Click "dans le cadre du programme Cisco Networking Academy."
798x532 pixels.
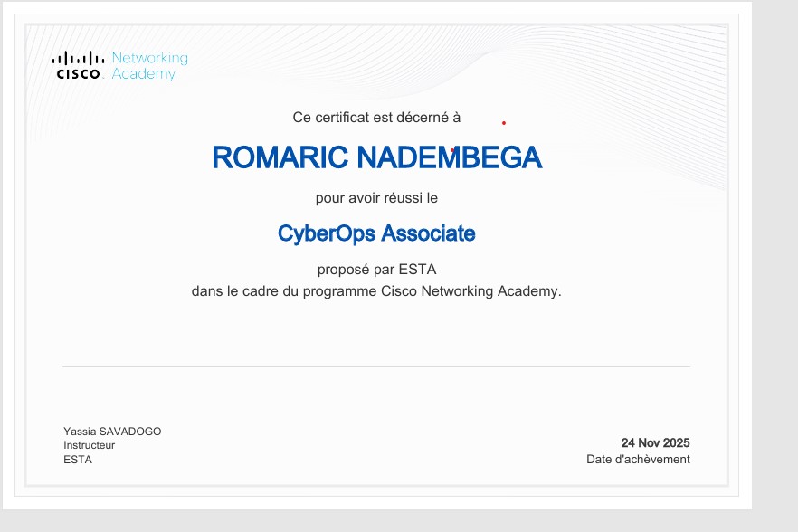pyautogui.click(x=376, y=291)
